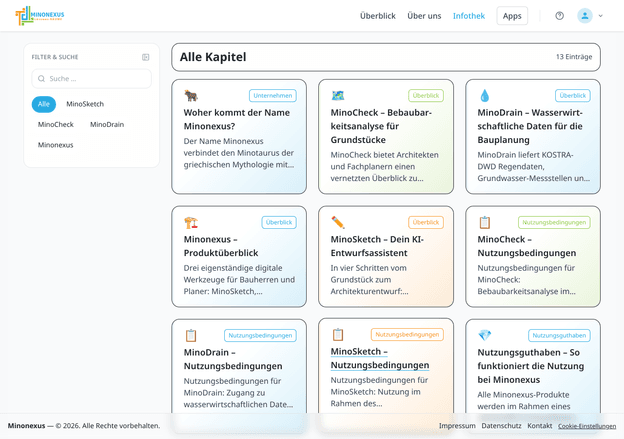
Task: Click description 'MinoDrain liefert KOSTRA-DWD Regendaten'
Action: (533, 166)
